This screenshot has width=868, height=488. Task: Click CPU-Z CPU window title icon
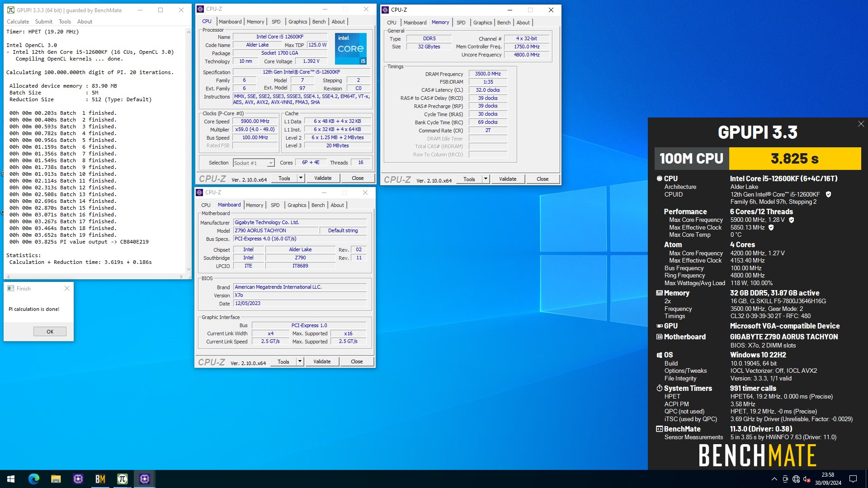200,9
